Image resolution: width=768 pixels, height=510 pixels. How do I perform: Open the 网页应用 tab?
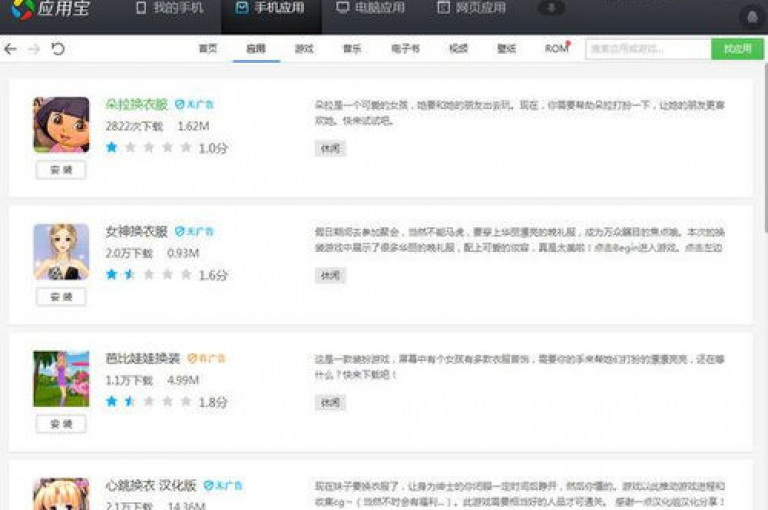tap(471, 8)
